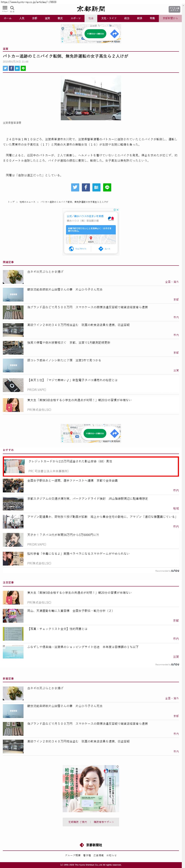Screen dimensions: 185x868
Task: Click the トップ breadcrumb link
Action: point(11,202)
